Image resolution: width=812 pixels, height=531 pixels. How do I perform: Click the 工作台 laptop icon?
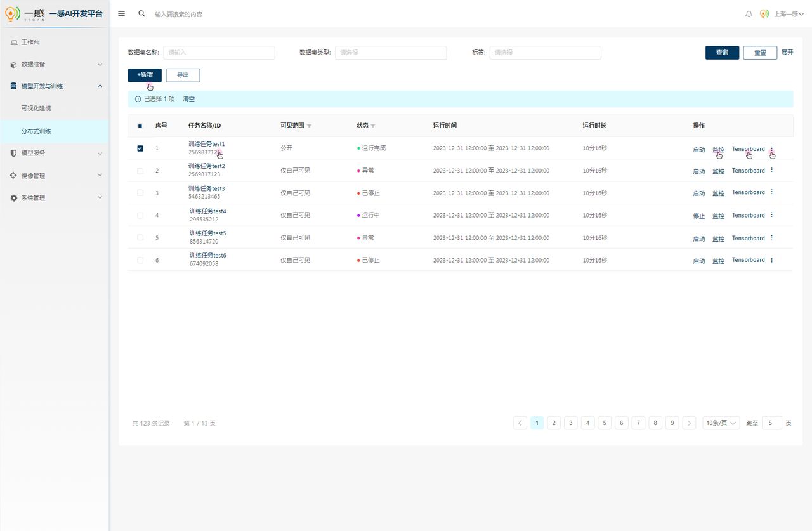[x=14, y=42]
